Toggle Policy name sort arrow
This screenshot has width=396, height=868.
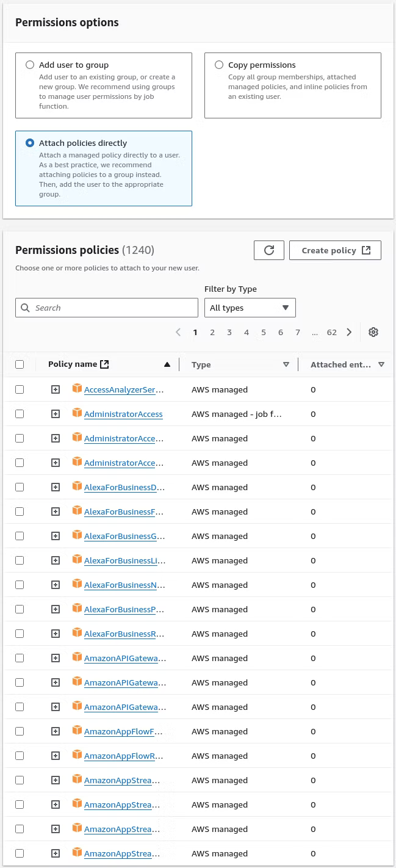click(x=167, y=364)
